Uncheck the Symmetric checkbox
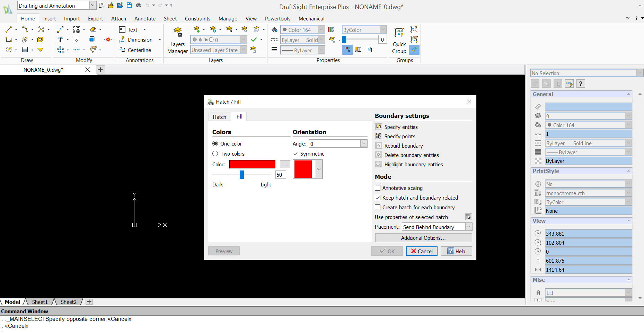 [x=295, y=154]
